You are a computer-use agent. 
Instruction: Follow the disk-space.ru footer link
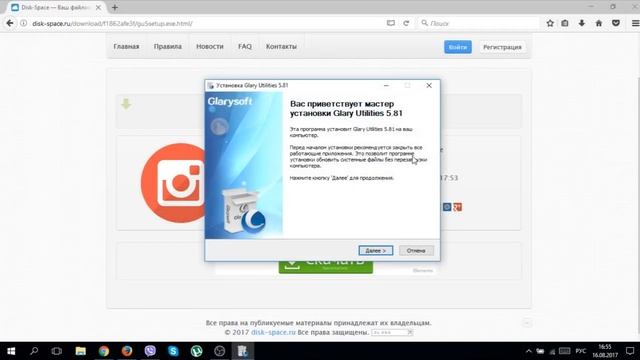[x=273, y=332]
